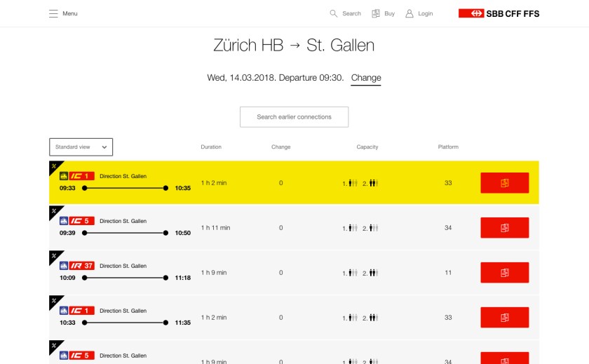
Task: Click the Buy ticket icon in header
Action: (x=376, y=13)
